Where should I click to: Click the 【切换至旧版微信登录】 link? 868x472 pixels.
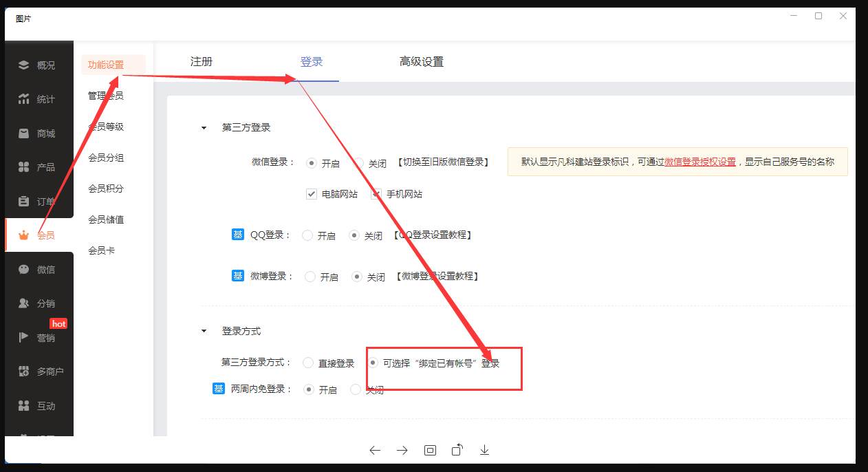pos(442,163)
